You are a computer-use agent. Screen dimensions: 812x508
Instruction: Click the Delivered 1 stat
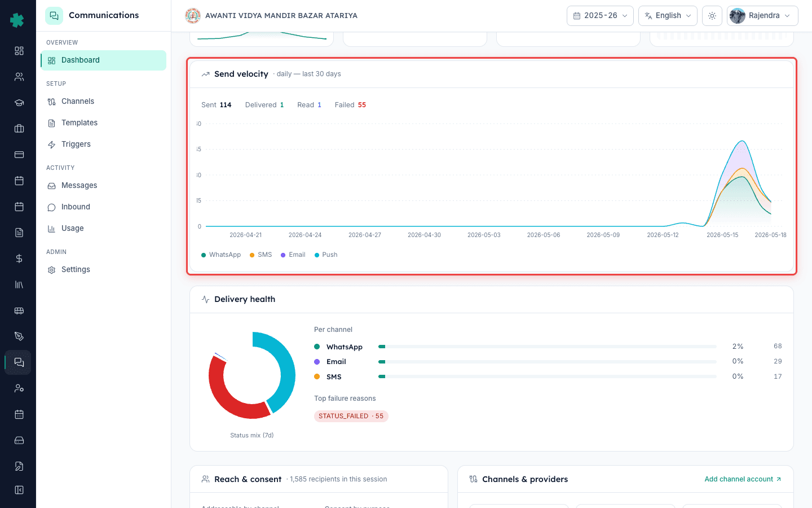coord(264,105)
